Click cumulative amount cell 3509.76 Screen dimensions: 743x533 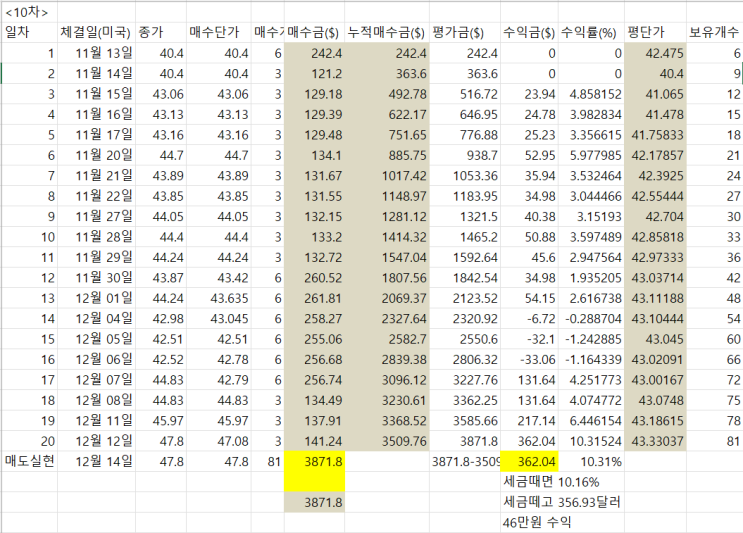387,441
